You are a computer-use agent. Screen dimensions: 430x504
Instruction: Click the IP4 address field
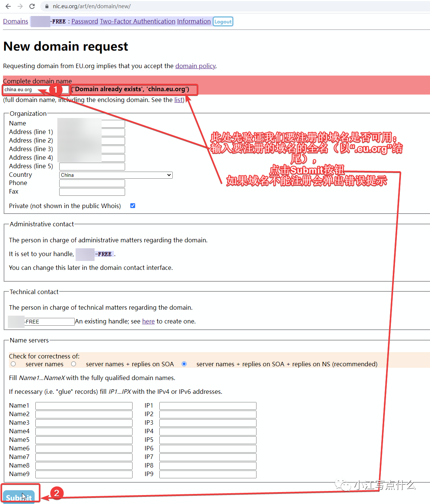coord(208,431)
